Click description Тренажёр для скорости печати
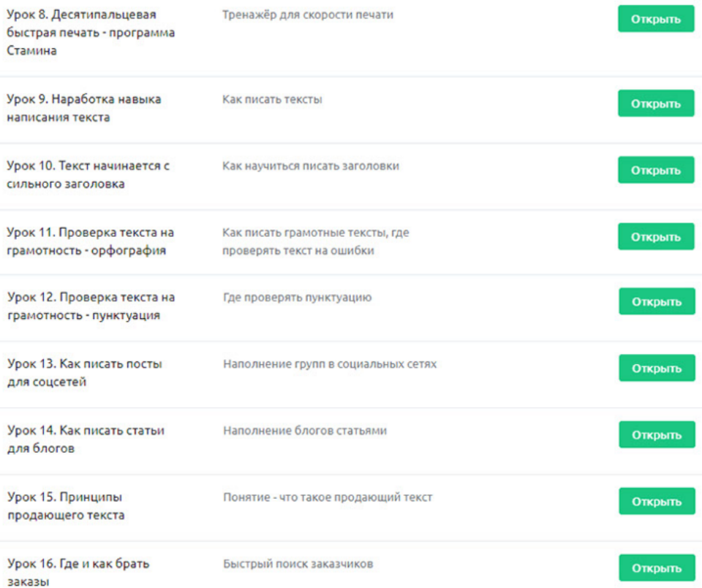Image resolution: width=702 pixels, height=588 pixels. coord(307,15)
